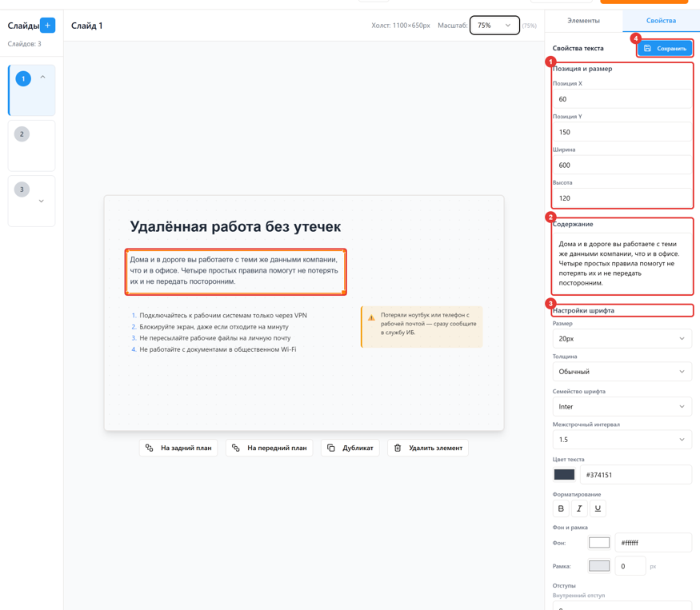This screenshot has width=700, height=610.
Task: Focus the Позиция X field
Action: [622, 99]
